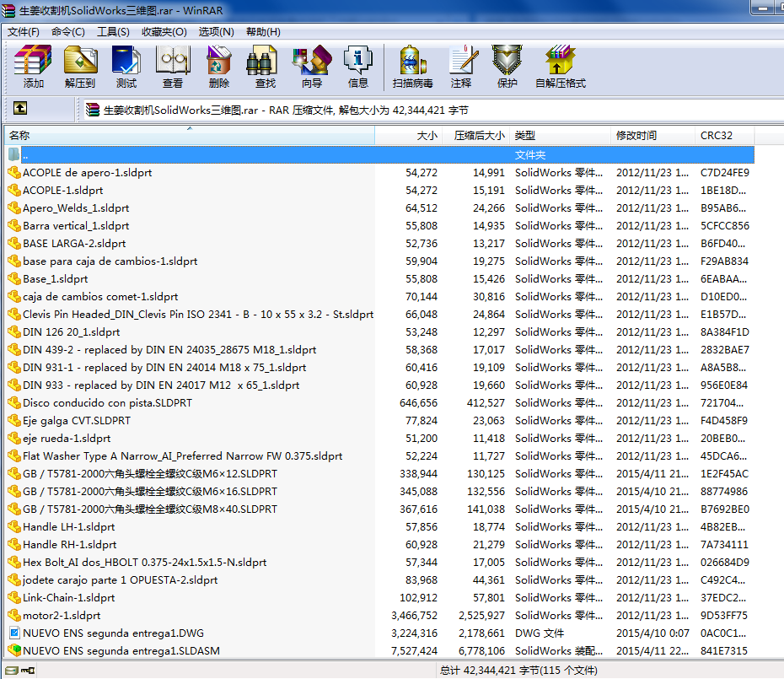Viewport: 784px width, 679px height.
Task: Click icon of Link-Chain-1.sldprt
Action: 14,597
